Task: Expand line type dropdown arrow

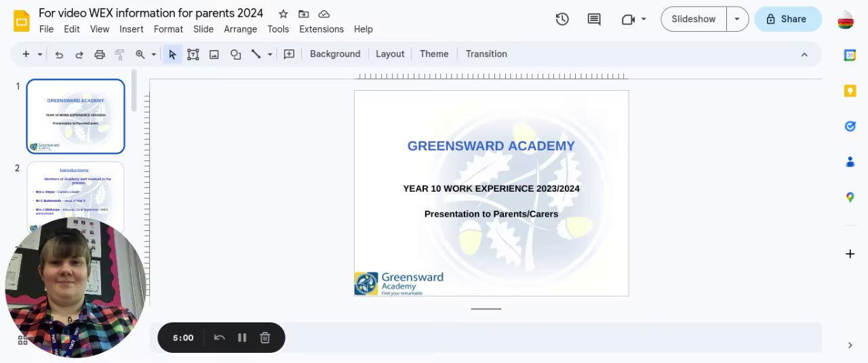Action: click(x=270, y=54)
